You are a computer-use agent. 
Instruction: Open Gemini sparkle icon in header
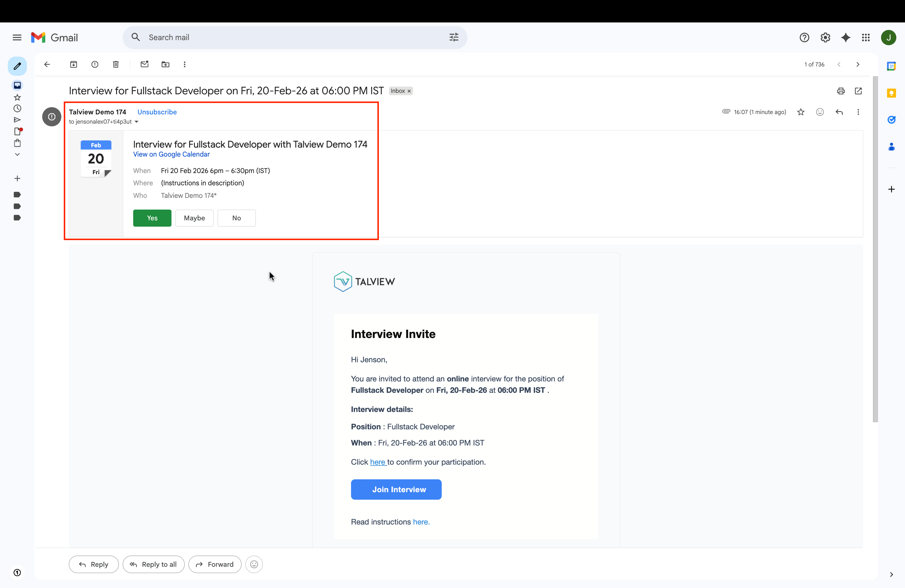(846, 37)
